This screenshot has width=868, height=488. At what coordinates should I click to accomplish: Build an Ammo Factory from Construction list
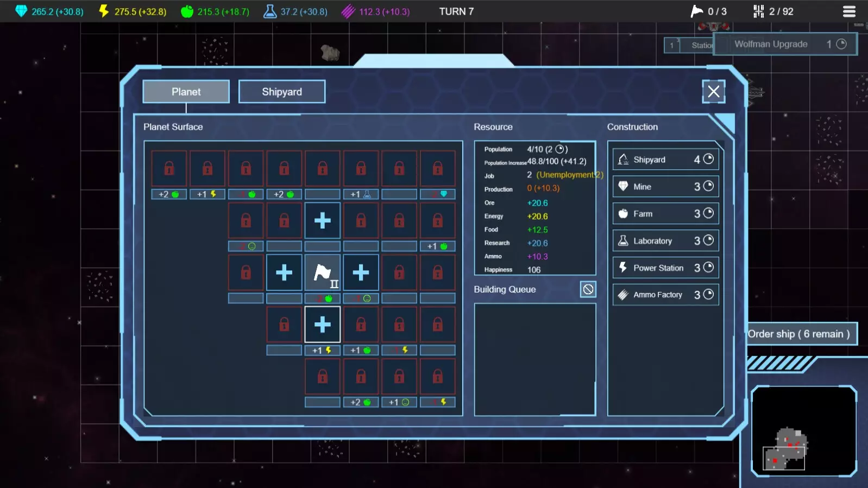666,294
